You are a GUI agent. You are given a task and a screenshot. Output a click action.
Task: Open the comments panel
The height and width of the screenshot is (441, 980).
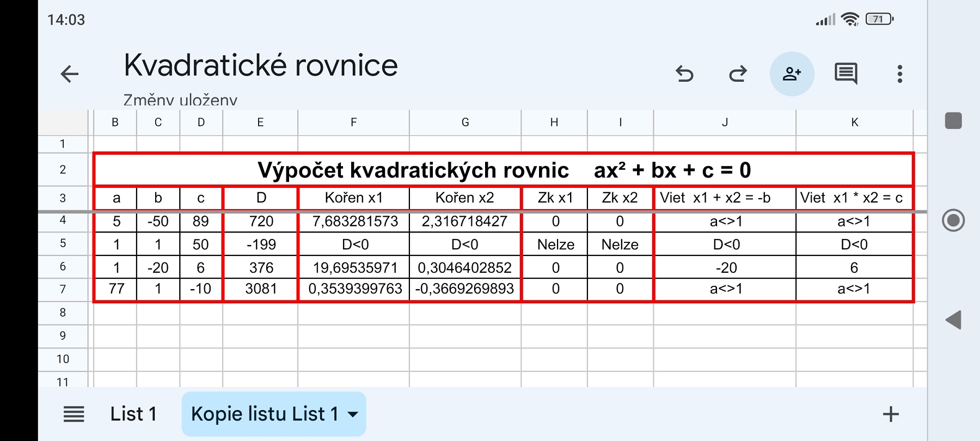846,74
